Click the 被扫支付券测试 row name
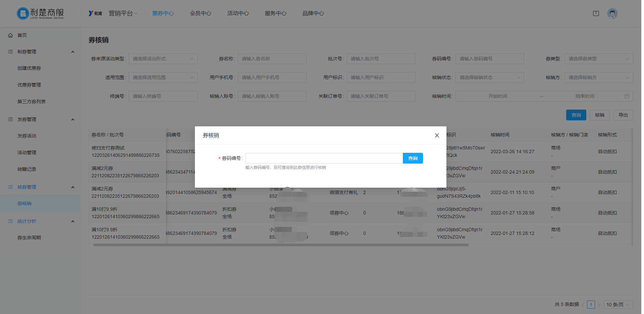This screenshot has height=314, width=644. (108, 148)
